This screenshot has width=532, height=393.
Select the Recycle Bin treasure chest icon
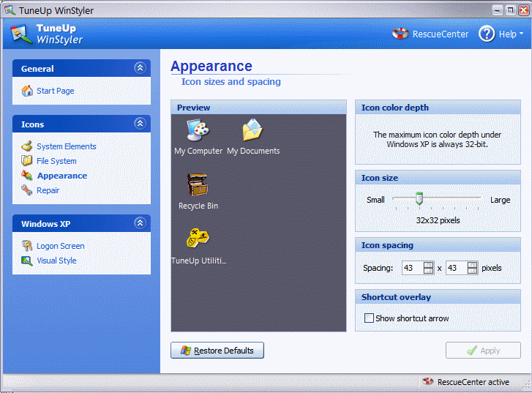tap(198, 185)
